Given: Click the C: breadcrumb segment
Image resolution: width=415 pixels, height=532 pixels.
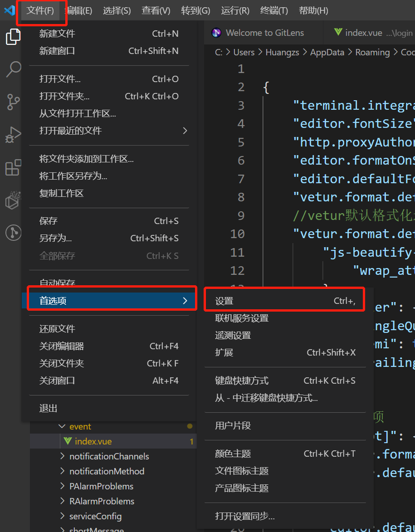Looking at the screenshot, I should point(219,52).
